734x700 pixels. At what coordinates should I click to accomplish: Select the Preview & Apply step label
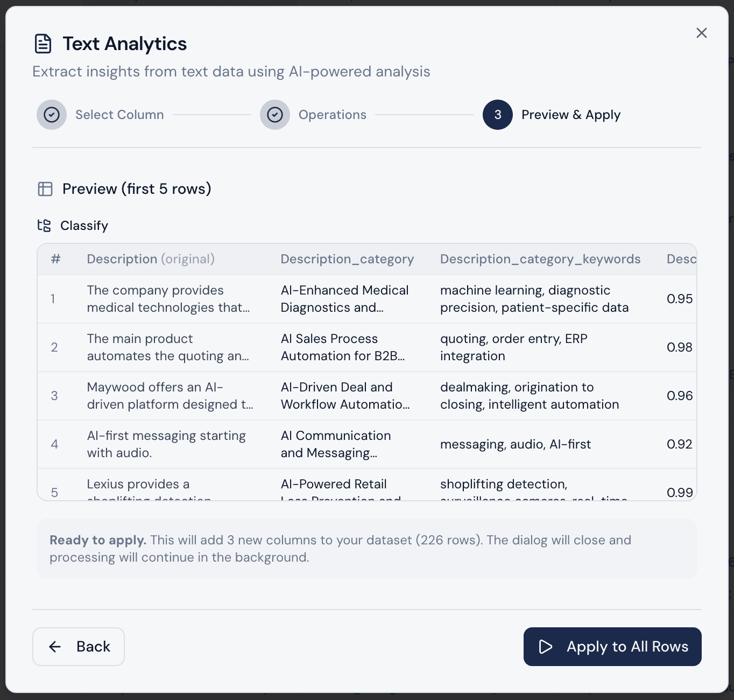570,115
